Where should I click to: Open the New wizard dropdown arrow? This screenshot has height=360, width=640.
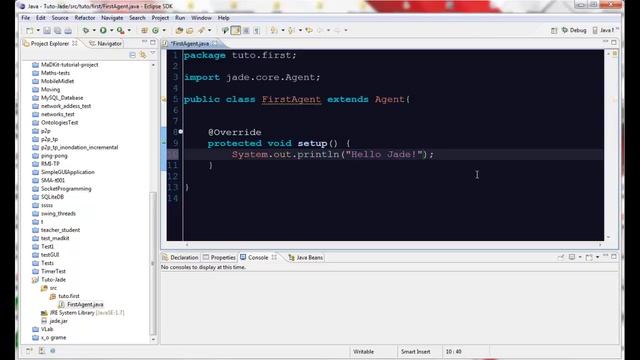(x=38, y=30)
